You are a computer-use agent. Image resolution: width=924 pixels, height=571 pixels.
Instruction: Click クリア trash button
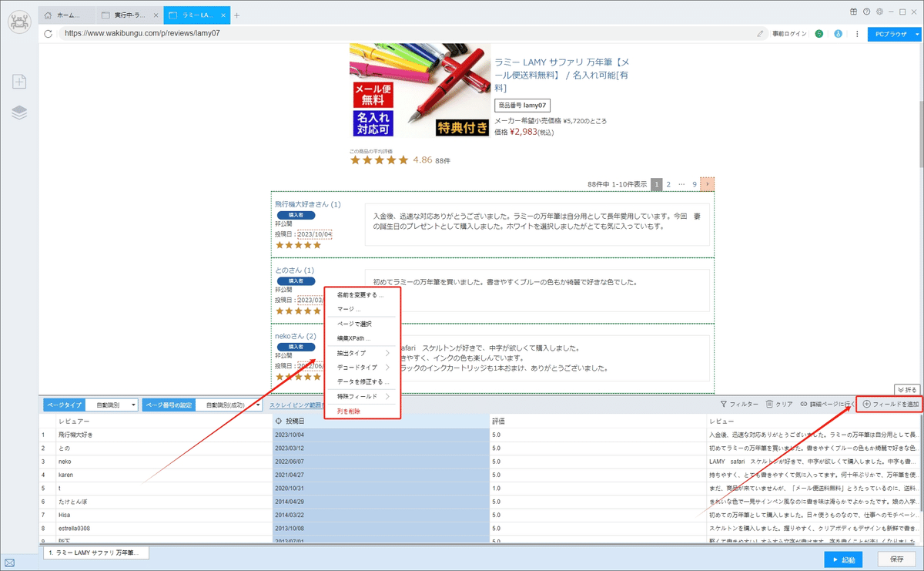pos(778,404)
